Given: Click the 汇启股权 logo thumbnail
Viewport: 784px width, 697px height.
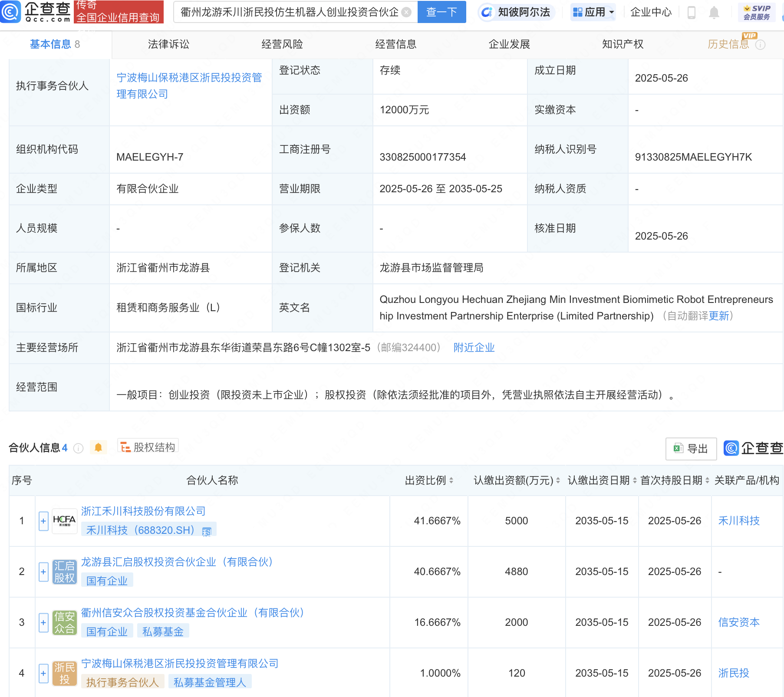Looking at the screenshot, I should pyautogui.click(x=64, y=572).
